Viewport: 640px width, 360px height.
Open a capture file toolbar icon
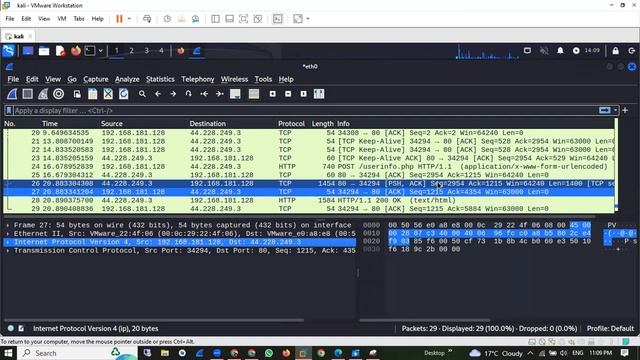coord(77,94)
